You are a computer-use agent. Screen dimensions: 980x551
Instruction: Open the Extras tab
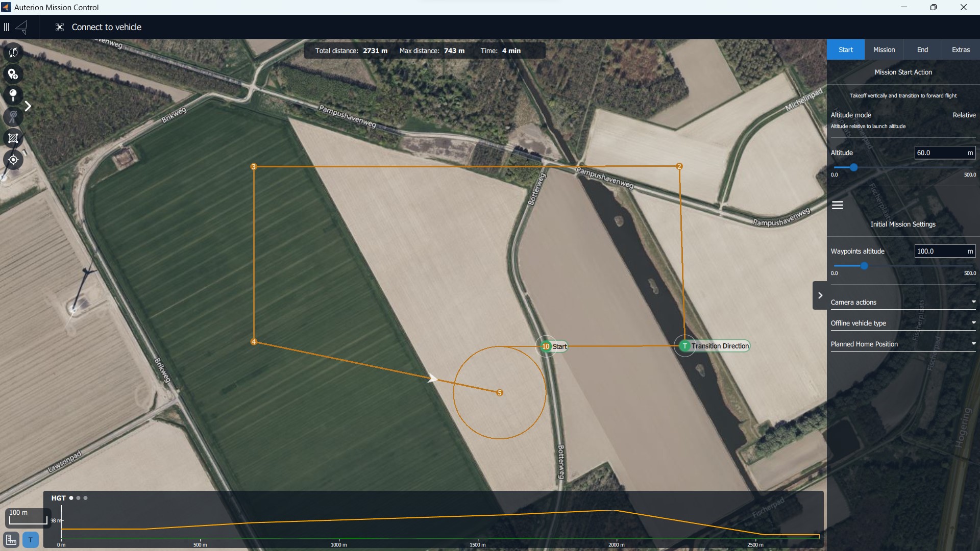960,49
